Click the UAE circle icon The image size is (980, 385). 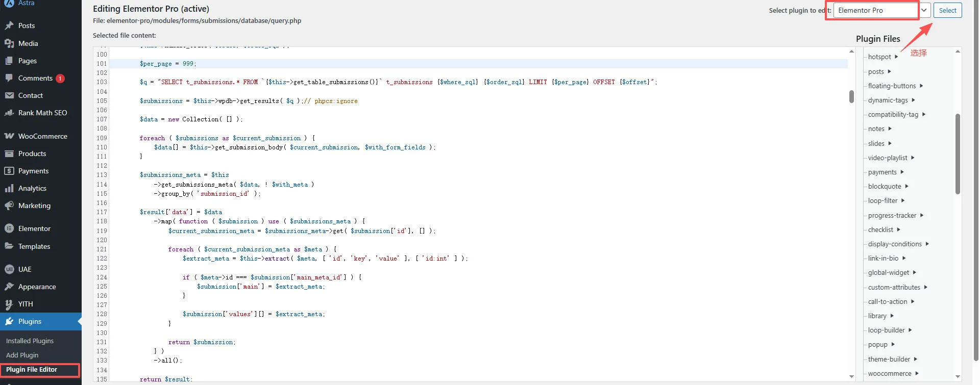pos(9,269)
